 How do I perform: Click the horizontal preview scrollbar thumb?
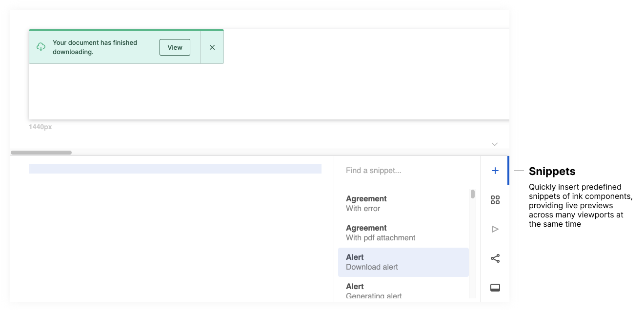[x=41, y=153]
